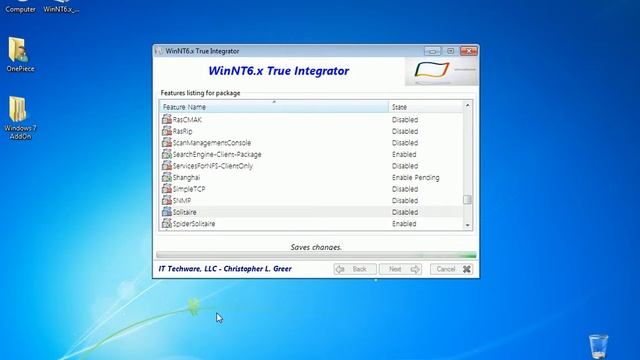Image resolution: width=640 pixels, height=360 pixels.
Task: Select the SearchEngine-Client-Package feature name
Action: (217, 154)
